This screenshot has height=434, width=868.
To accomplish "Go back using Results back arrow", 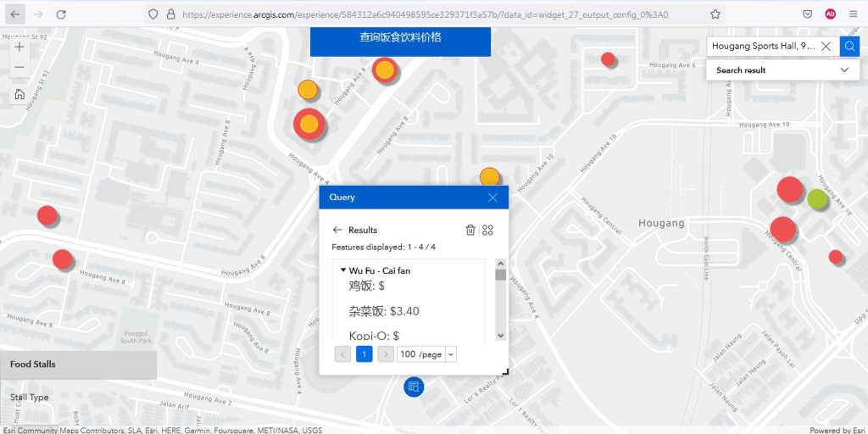I will point(337,230).
